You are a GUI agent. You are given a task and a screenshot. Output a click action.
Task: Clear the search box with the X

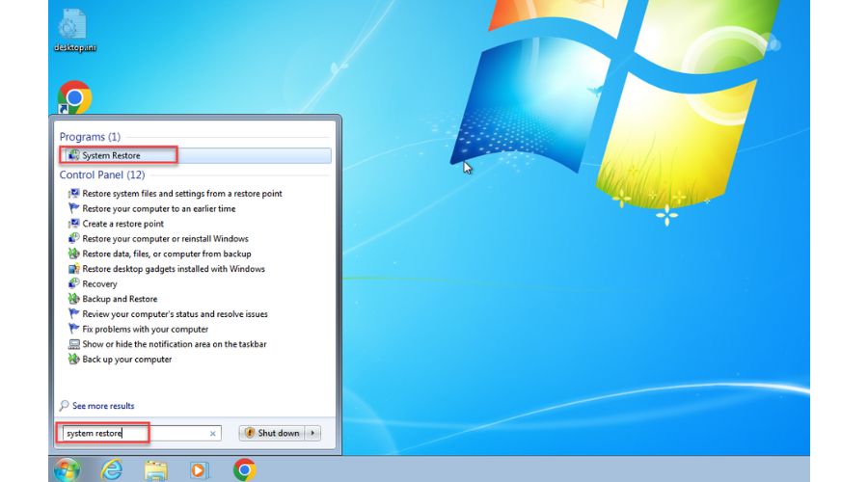point(212,433)
